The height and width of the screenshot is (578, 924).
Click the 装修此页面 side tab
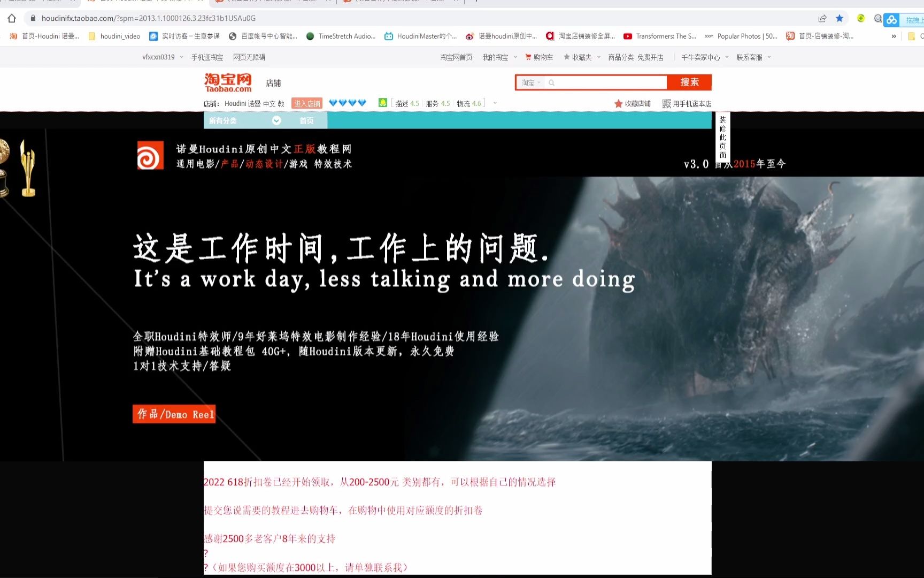click(722, 137)
